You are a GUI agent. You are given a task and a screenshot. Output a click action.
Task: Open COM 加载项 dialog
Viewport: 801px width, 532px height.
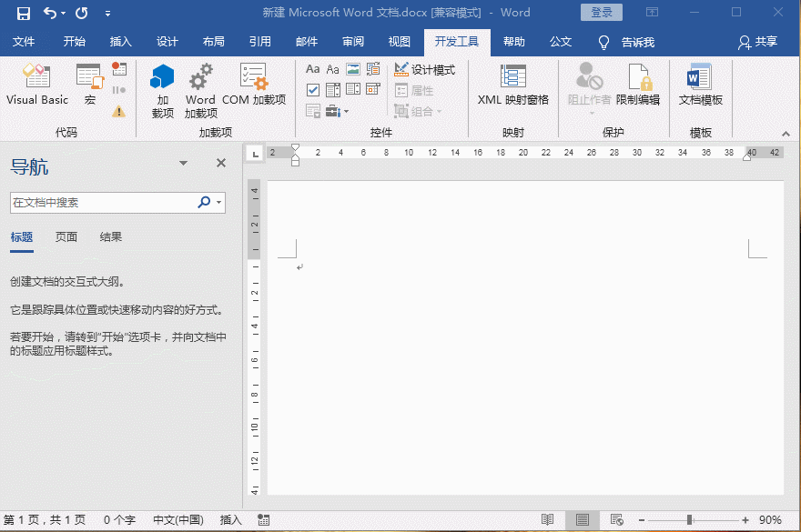[x=254, y=85]
